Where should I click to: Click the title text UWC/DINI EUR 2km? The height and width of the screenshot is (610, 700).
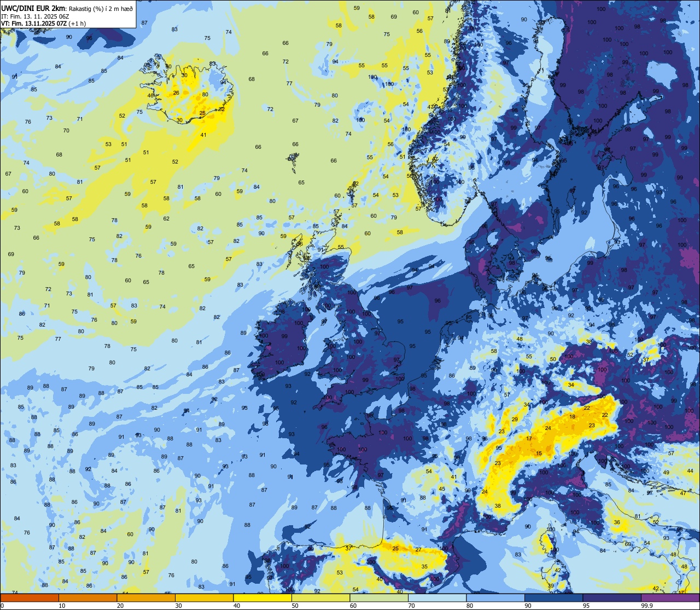(x=33, y=8)
